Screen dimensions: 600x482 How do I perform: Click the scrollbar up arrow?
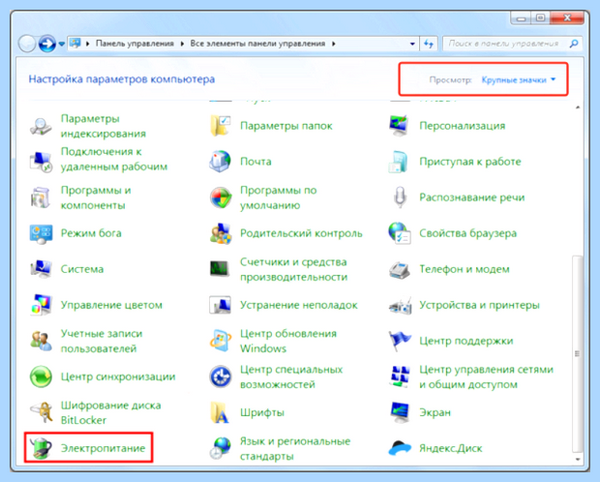[578, 107]
